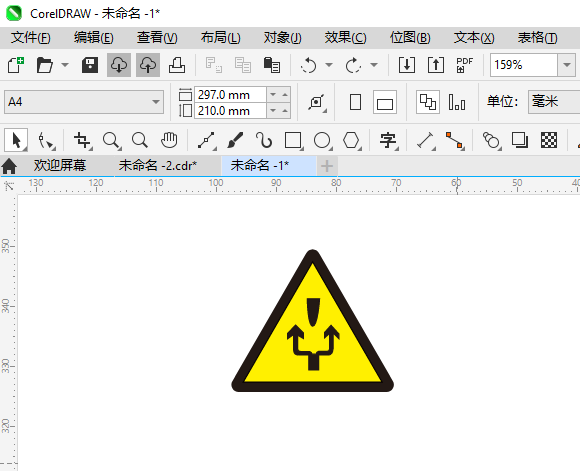Open the 位图(B) menu
Screen dimensions: 580x471
coord(410,38)
